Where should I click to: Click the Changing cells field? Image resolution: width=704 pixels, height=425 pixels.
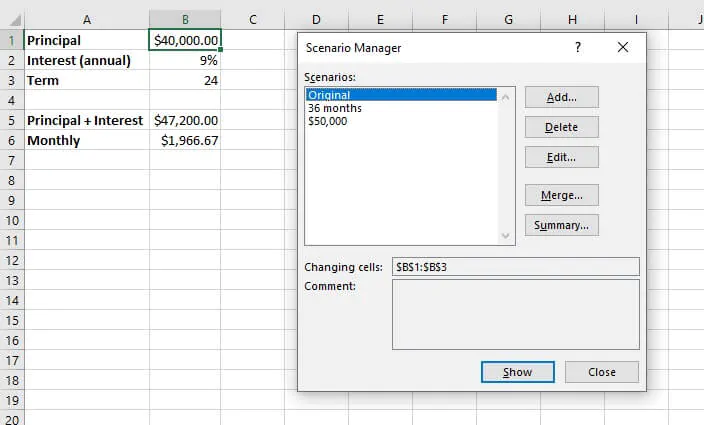pyautogui.click(x=515, y=267)
